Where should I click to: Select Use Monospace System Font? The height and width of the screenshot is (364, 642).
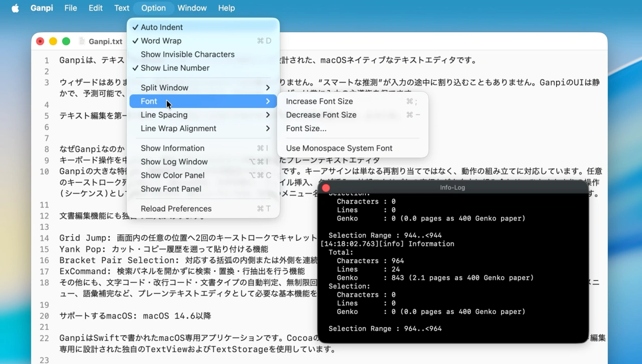tap(353, 148)
